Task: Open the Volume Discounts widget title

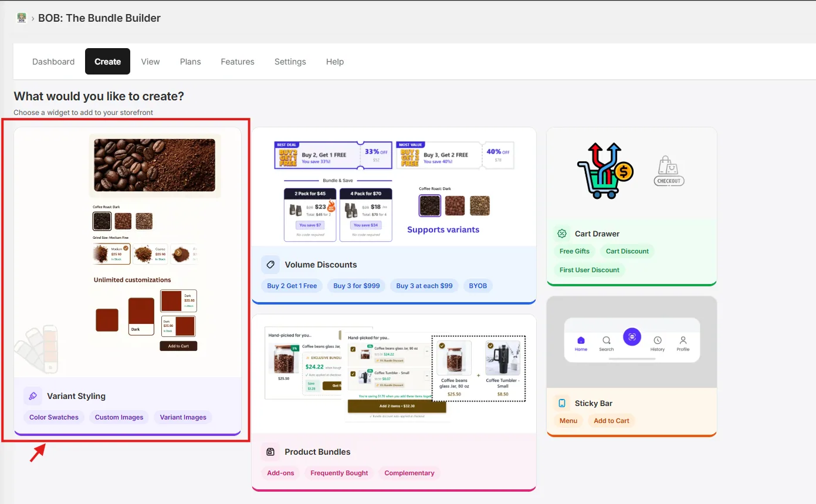Action: 321,265
